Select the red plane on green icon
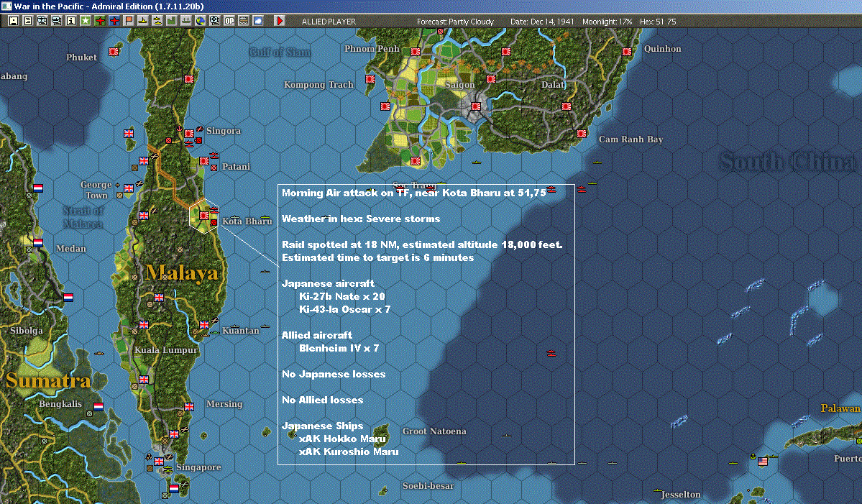The width and height of the screenshot is (862, 504). click(100, 21)
